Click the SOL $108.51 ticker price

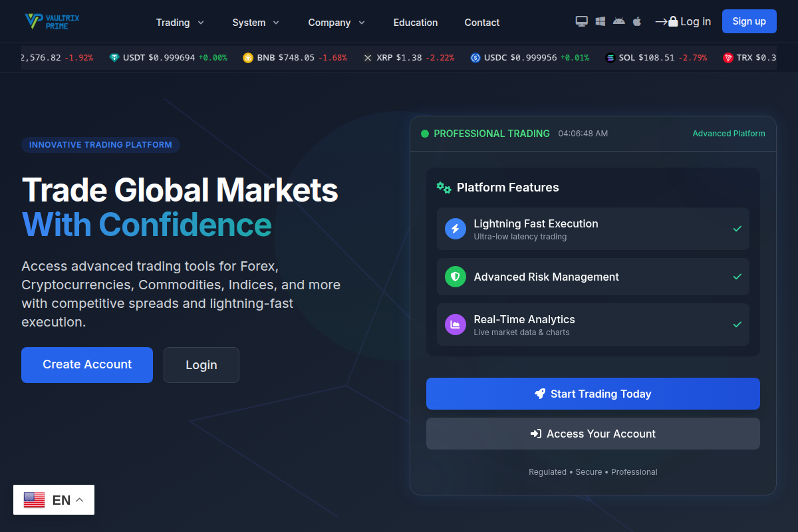coord(656,58)
